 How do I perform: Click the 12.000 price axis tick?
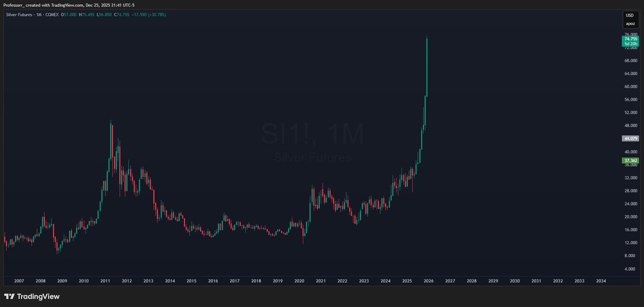pyautogui.click(x=630, y=243)
